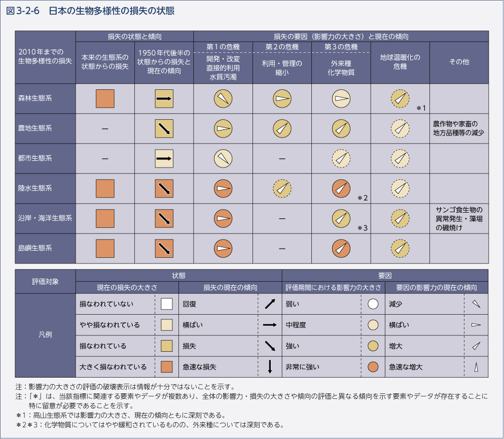Viewport: 504px width, 439px height.
Task: Click the 森林生態系 orange square for original-state loss
Action: pyautogui.click(x=105, y=98)
